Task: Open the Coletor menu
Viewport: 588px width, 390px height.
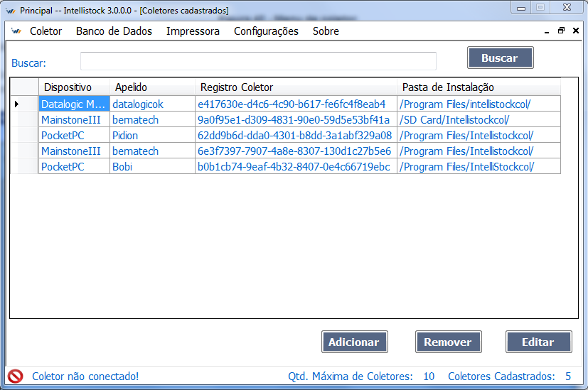Action: tap(46, 31)
